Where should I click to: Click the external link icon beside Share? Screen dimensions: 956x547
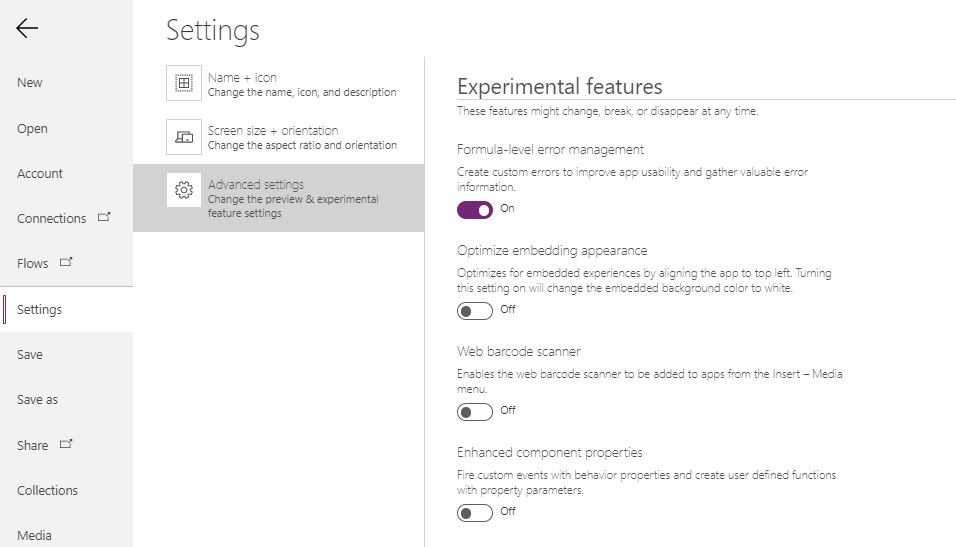tap(66, 444)
